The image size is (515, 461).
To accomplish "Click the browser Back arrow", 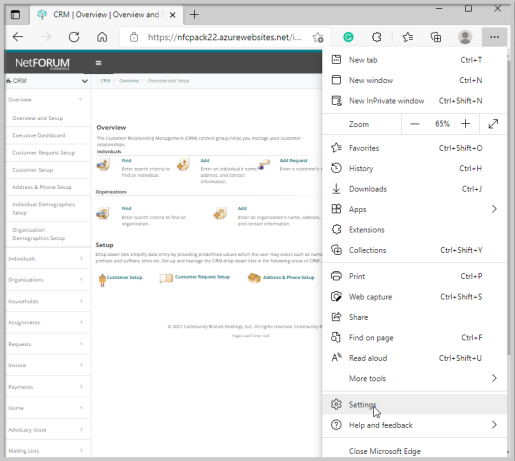I will [x=18, y=37].
